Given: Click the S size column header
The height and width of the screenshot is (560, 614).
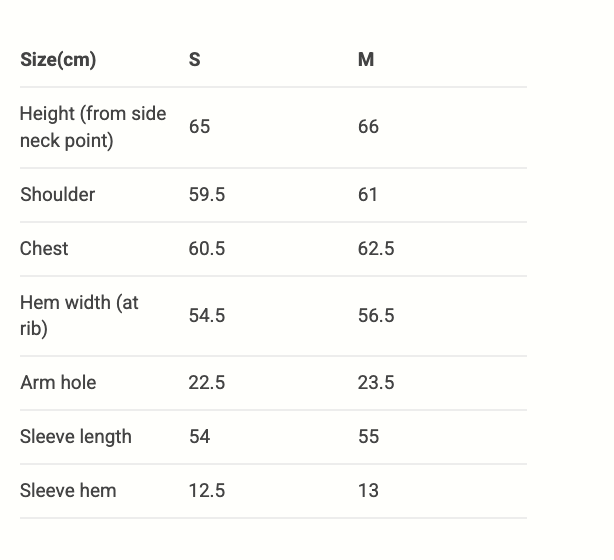Looking at the screenshot, I should (x=194, y=60).
